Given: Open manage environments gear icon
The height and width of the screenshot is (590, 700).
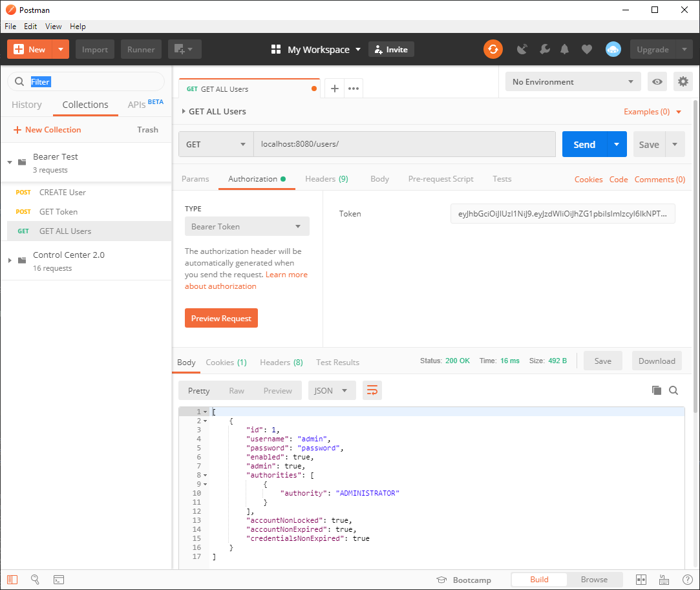Looking at the screenshot, I should pyautogui.click(x=683, y=82).
